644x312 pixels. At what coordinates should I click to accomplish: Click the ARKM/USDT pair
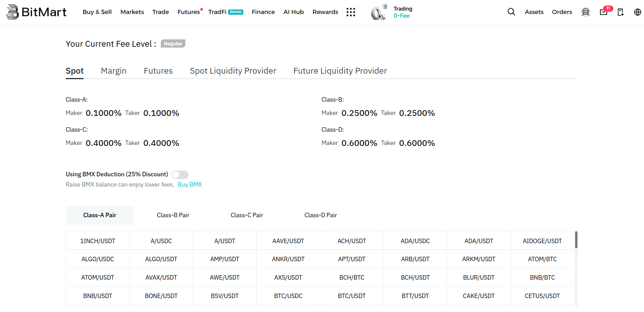click(x=479, y=259)
